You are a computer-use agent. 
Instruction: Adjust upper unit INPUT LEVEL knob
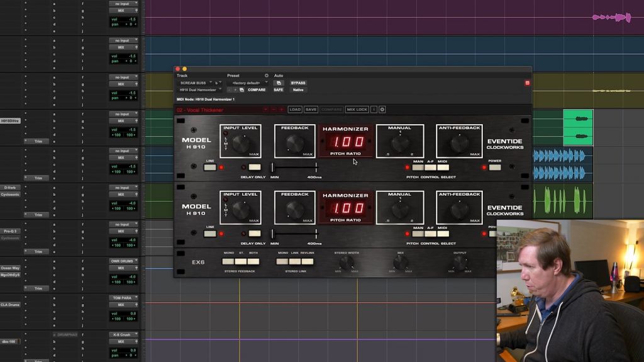pos(241,144)
